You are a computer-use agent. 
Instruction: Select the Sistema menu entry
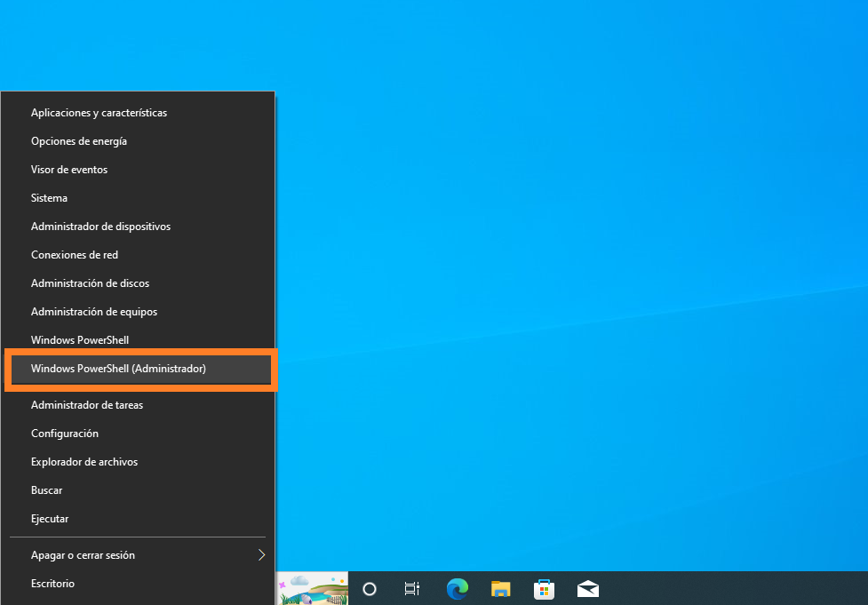pos(49,198)
